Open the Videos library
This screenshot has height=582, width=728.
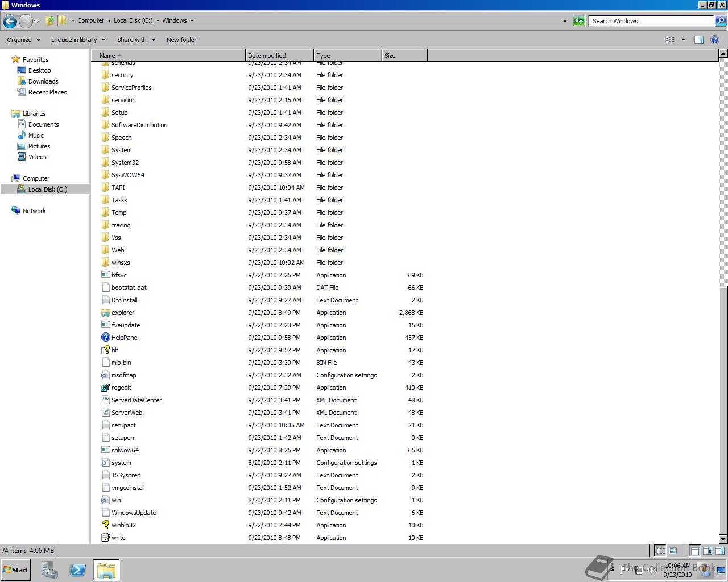tap(37, 157)
